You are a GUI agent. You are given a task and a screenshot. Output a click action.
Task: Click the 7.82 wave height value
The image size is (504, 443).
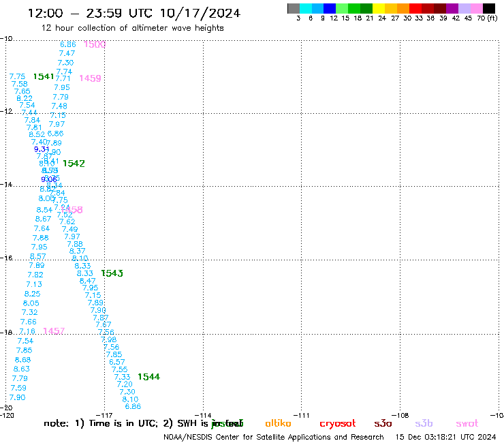point(35,275)
